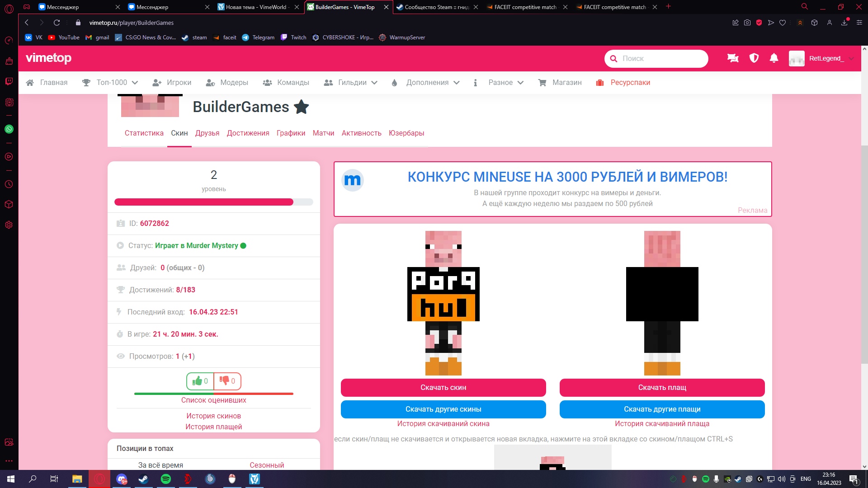Switch to the Статистика profile tab
This screenshot has height=488, width=868.
144,133
